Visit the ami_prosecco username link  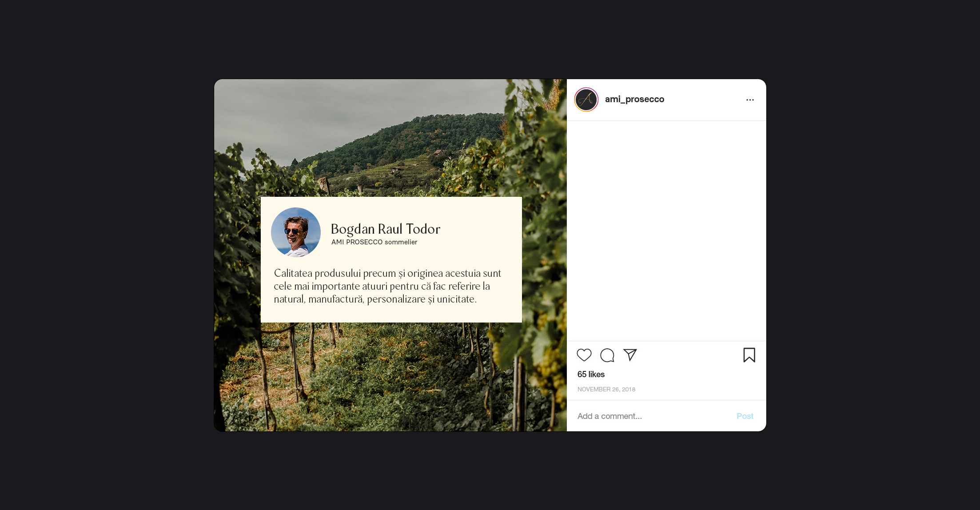(634, 99)
